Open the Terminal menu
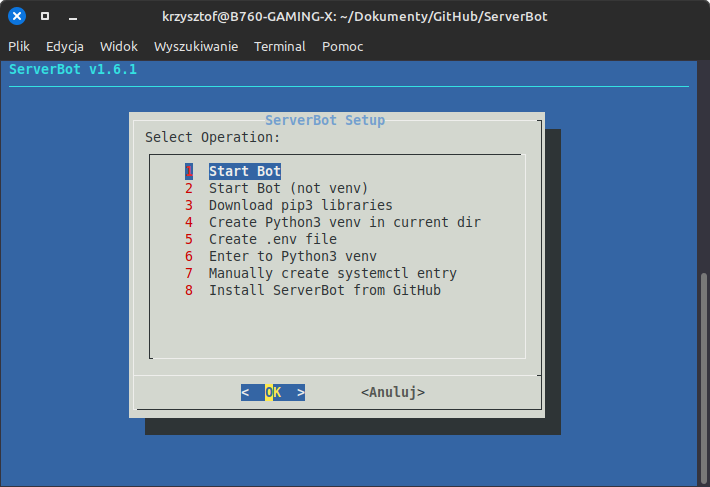 280,47
